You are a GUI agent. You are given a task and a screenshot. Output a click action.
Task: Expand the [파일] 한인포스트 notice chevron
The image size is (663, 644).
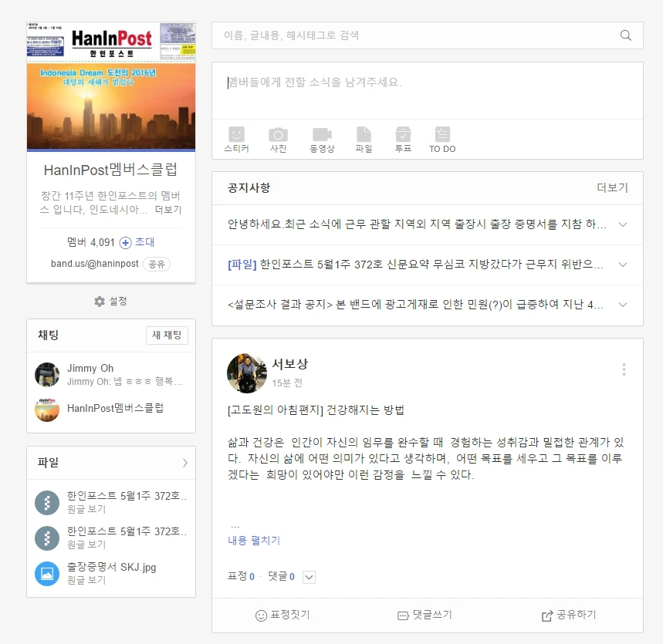pyautogui.click(x=622, y=265)
